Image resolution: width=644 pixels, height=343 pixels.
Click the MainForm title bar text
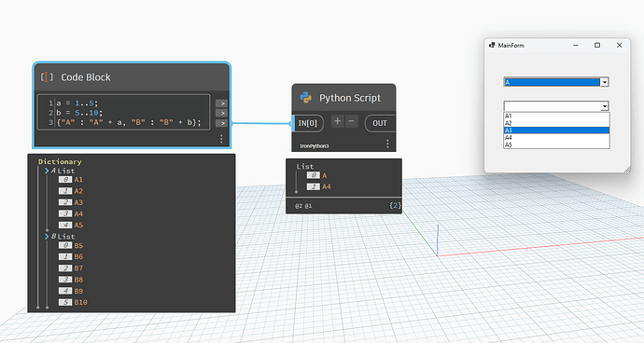point(511,45)
